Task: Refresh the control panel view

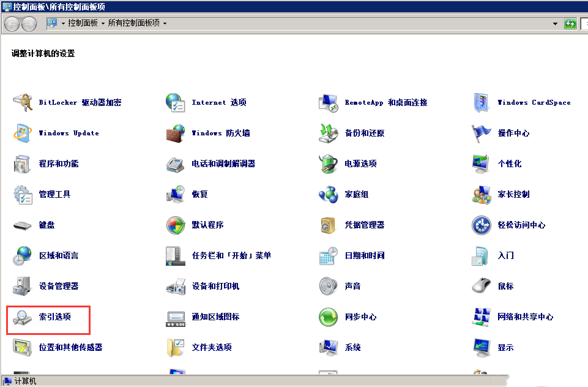Action: tap(570, 24)
